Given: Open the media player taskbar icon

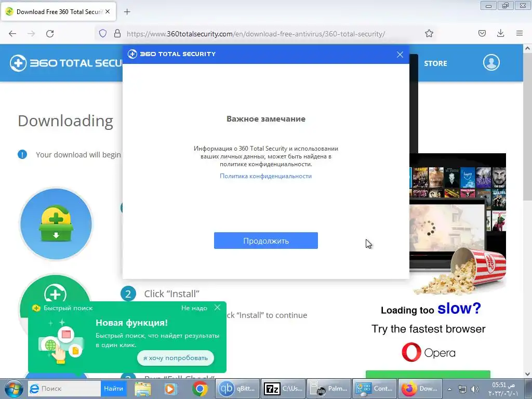Looking at the screenshot, I should (x=170, y=389).
